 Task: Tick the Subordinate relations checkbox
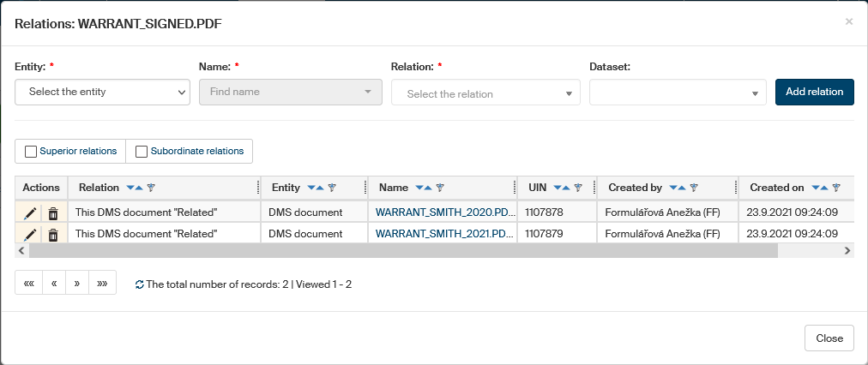pyautogui.click(x=142, y=152)
